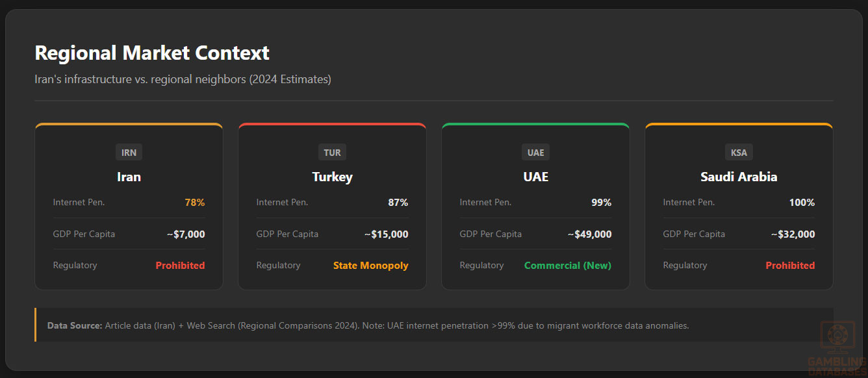Click the IRN country code badge
Viewport: 868px width, 378px height.
[129, 153]
